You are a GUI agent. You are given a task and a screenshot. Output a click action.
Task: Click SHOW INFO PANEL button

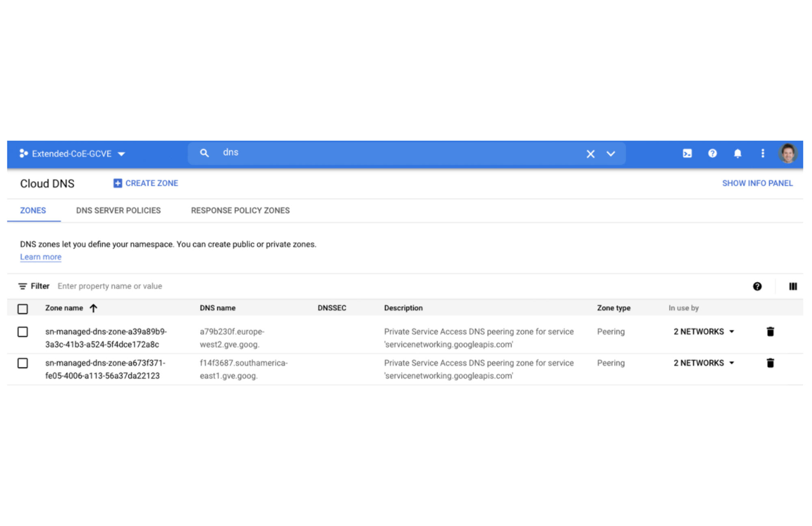(x=758, y=183)
